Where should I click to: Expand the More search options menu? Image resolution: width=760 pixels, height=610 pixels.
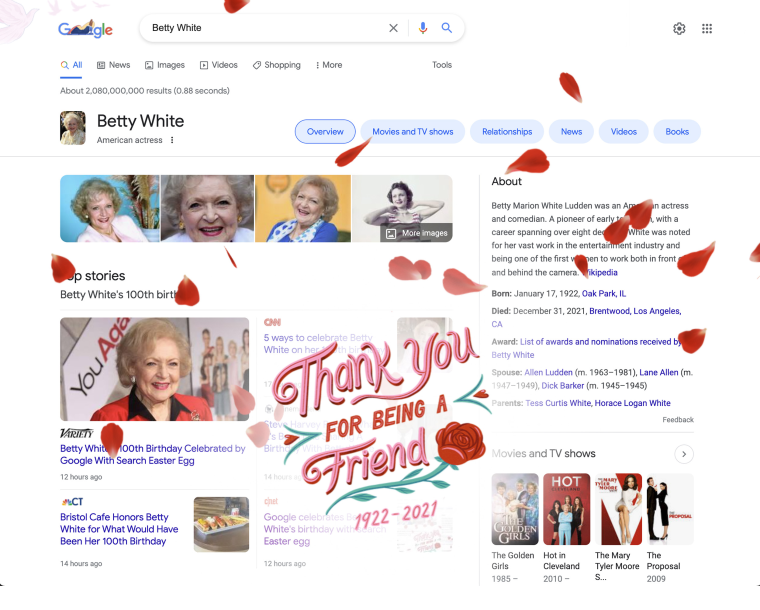tap(329, 65)
